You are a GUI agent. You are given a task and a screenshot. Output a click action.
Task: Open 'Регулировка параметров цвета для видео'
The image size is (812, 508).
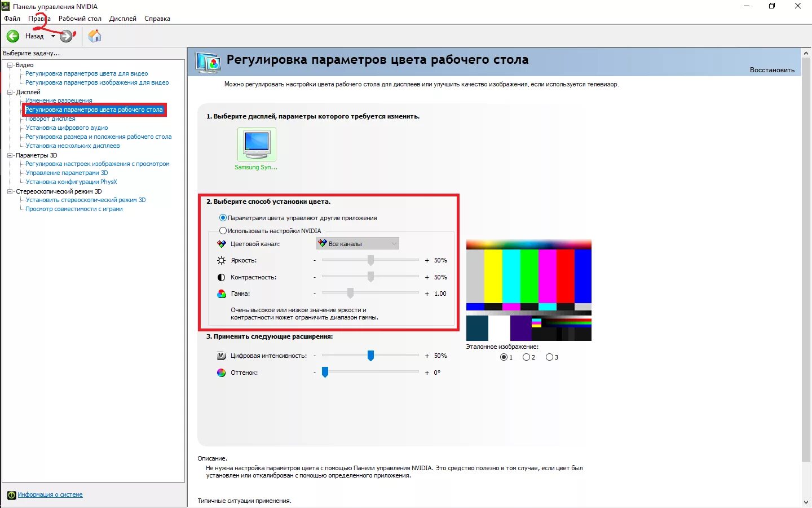pyautogui.click(x=87, y=73)
